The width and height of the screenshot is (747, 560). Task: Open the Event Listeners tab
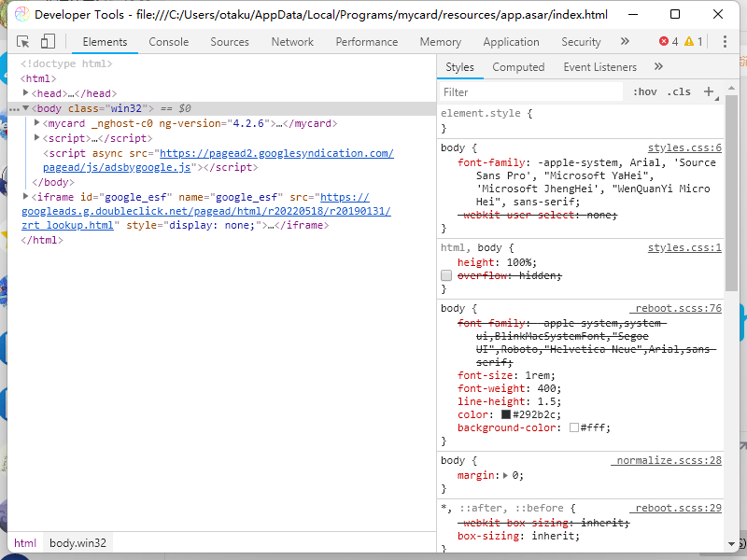click(599, 67)
